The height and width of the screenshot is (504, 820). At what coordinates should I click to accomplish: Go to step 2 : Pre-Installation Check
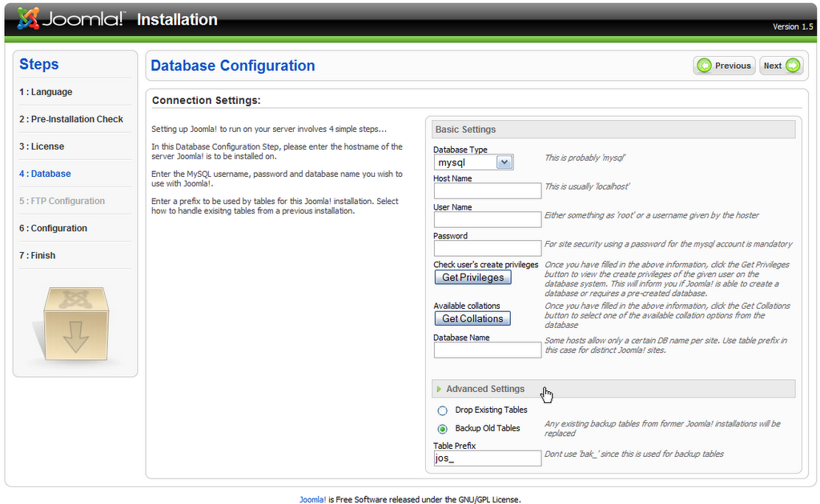71,119
